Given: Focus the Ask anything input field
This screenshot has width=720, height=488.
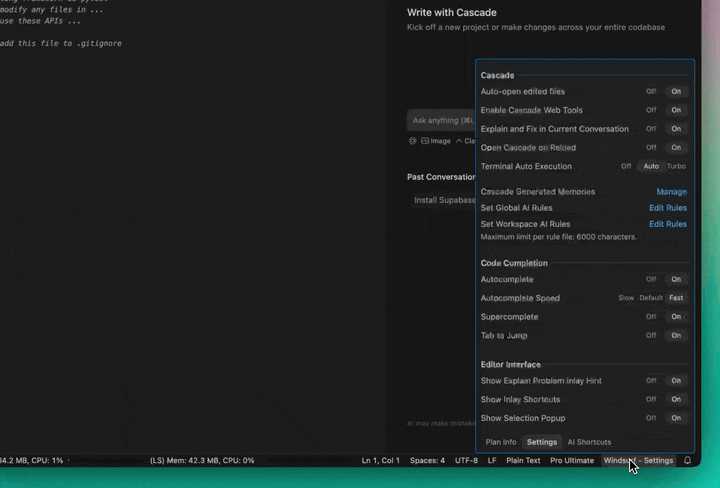Looking at the screenshot, I should coord(442,120).
